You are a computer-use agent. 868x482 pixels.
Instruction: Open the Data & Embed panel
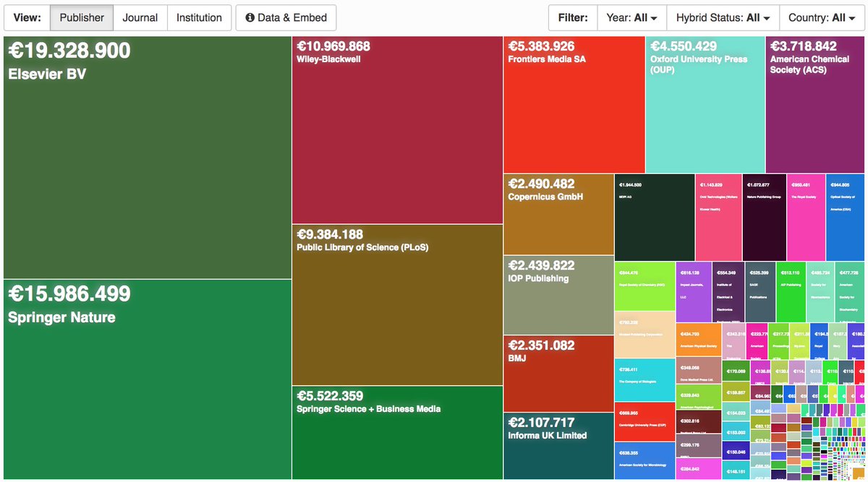click(286, 17)
